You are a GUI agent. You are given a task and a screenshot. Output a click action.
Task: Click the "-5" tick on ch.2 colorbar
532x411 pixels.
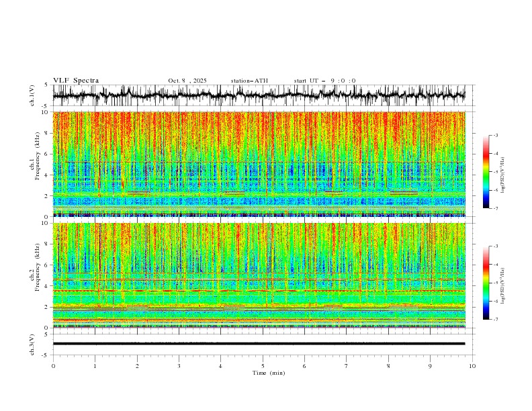(495, 283)
